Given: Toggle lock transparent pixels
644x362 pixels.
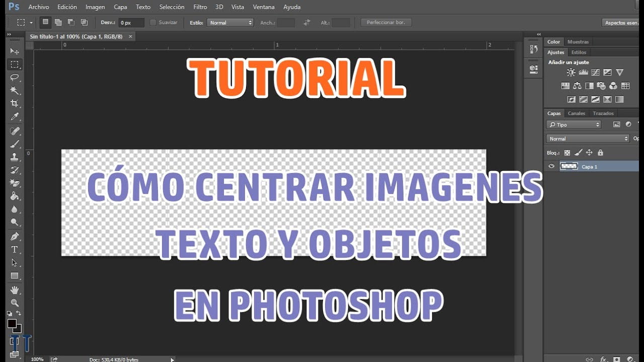Looking at the screenshot, I should pos(567,152).
